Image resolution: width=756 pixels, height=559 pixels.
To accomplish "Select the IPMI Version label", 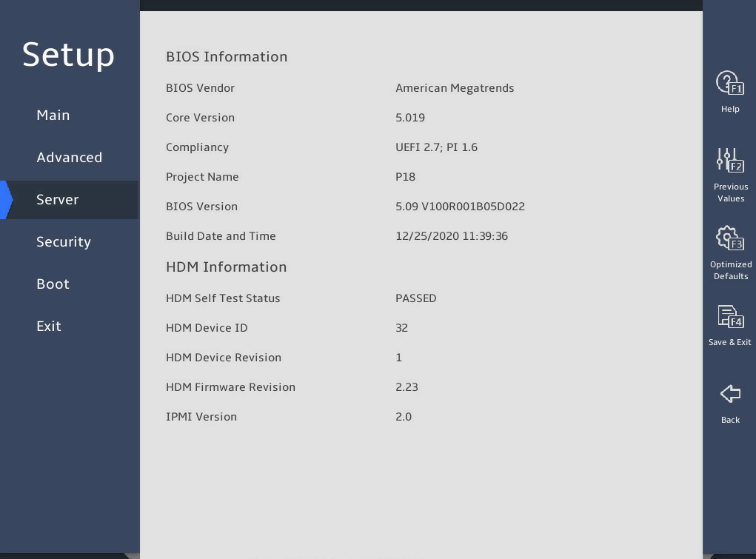I will coord(201,417).
